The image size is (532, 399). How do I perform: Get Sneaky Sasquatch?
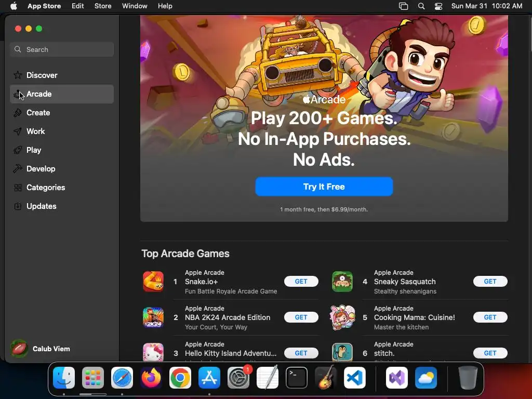click(x=490, y=281)
